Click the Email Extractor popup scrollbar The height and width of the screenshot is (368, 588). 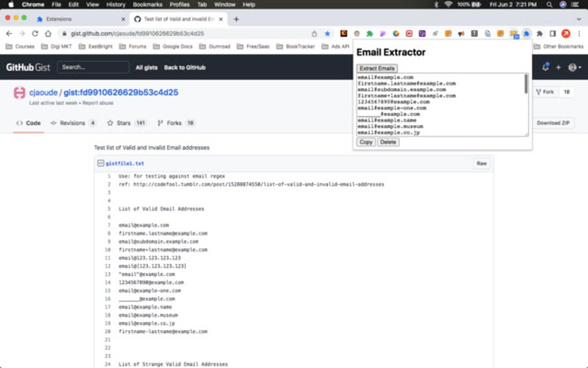526,84
